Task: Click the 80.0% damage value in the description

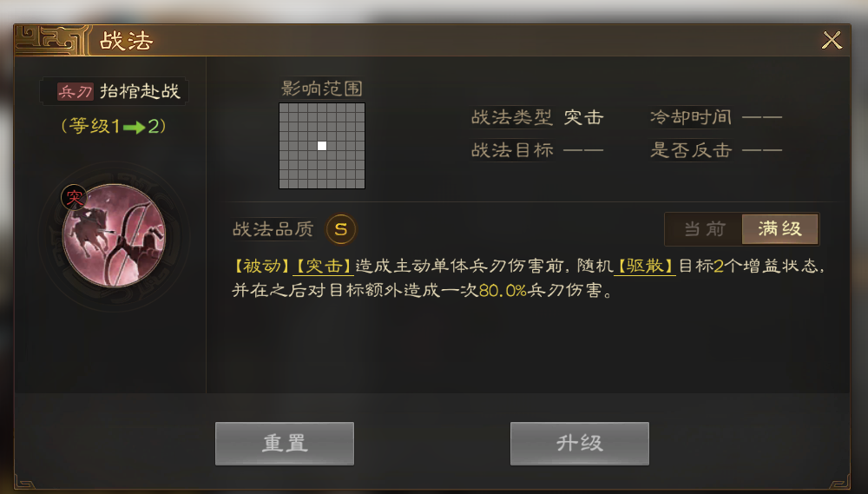Action: point(503,291)
